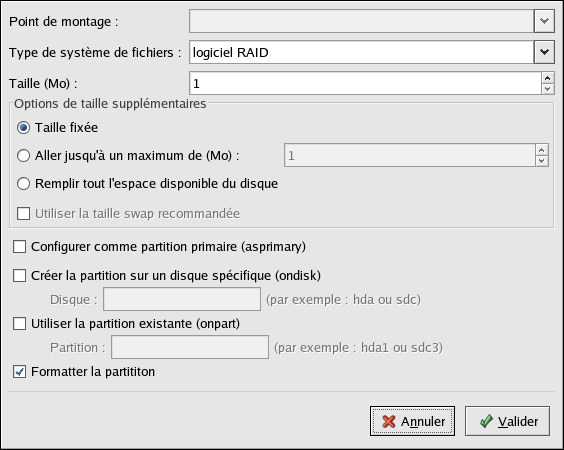Click the Taille (Mo) value field
Viewport: 564px width, 450px height.
(x=365, y=83)
